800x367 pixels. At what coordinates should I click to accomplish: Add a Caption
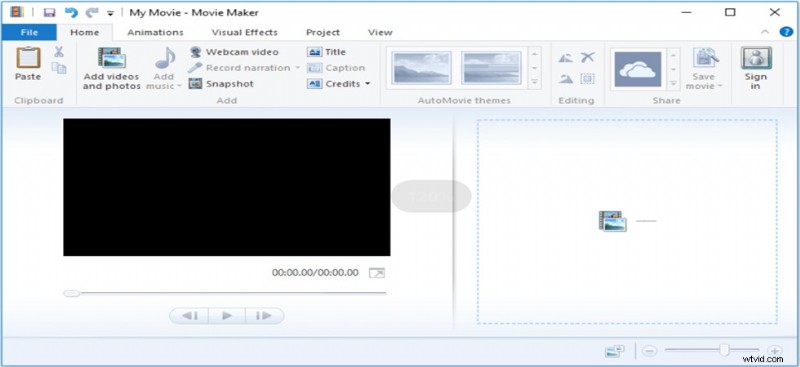click(x=336, y=68)
